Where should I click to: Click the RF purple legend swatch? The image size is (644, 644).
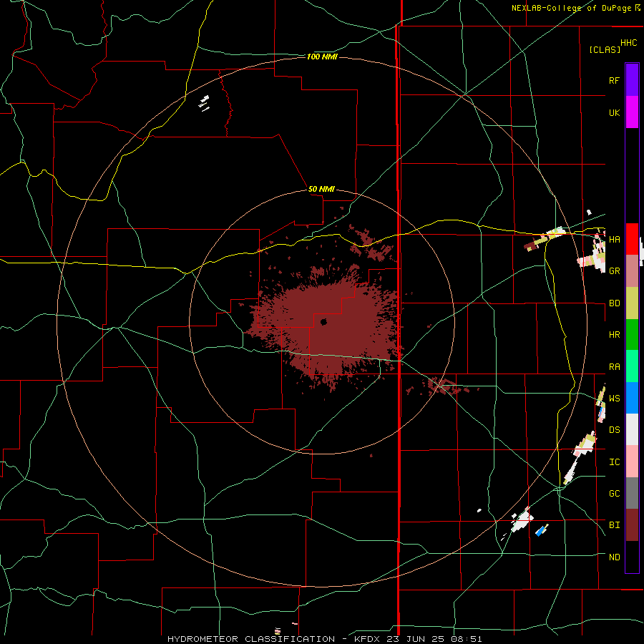point(632,80)
